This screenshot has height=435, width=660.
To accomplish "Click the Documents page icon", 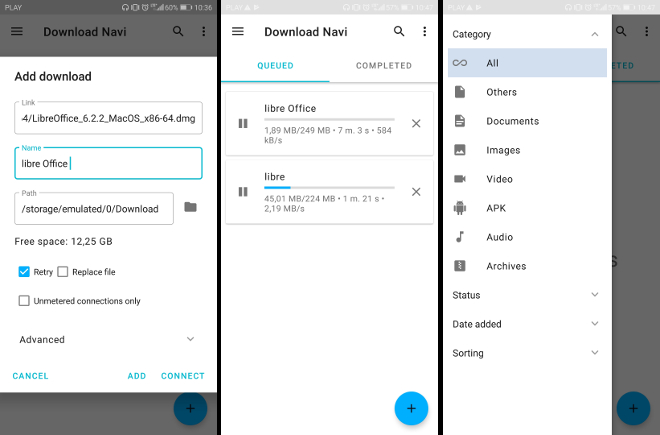I will coord(460,121).
